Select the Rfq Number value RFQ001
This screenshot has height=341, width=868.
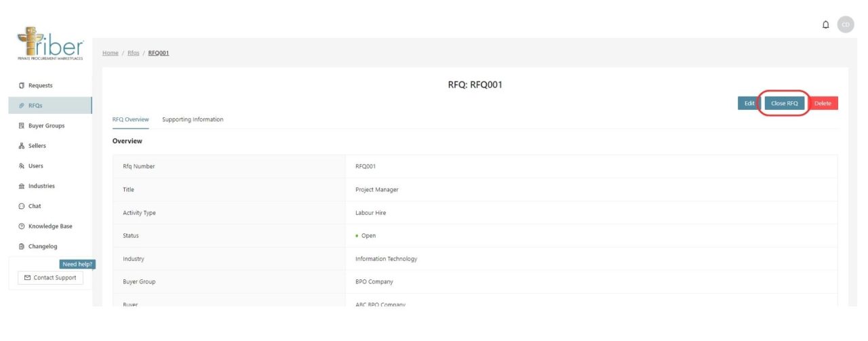pos(366,167)
